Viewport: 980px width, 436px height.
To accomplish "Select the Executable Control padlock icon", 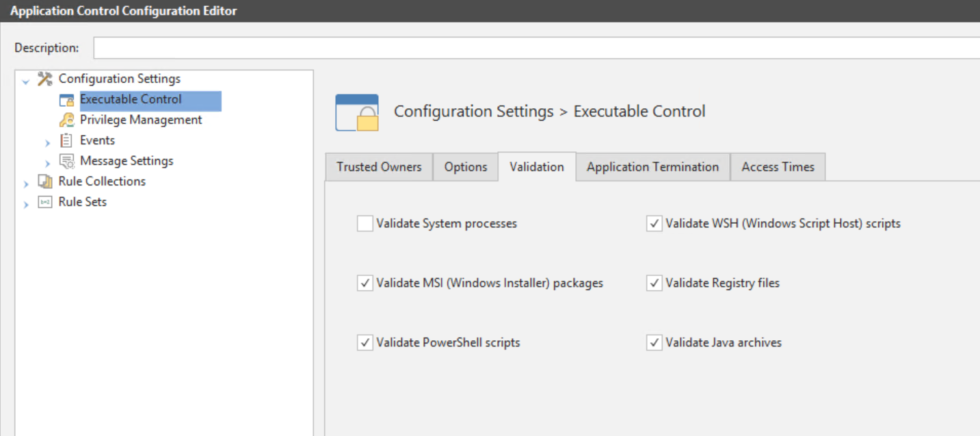I will coord(67,99).
